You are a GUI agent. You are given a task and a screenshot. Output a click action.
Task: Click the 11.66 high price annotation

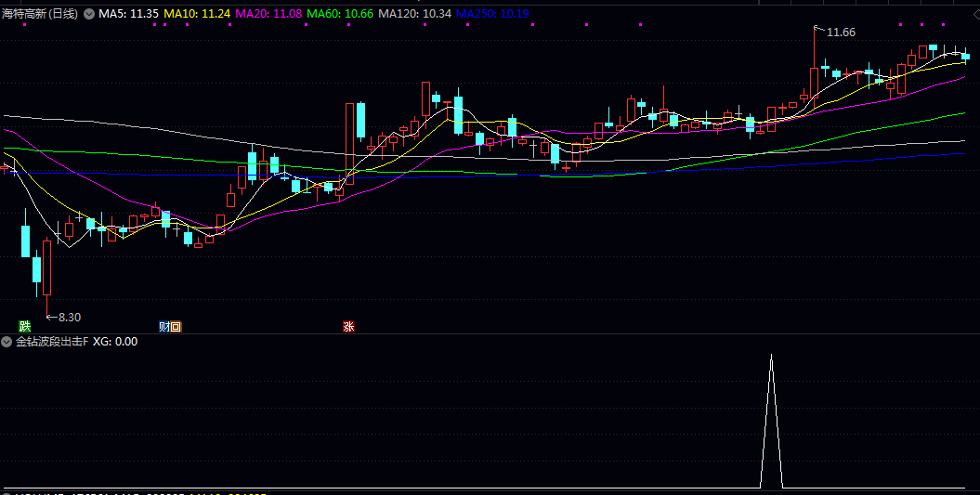[841, 33]
